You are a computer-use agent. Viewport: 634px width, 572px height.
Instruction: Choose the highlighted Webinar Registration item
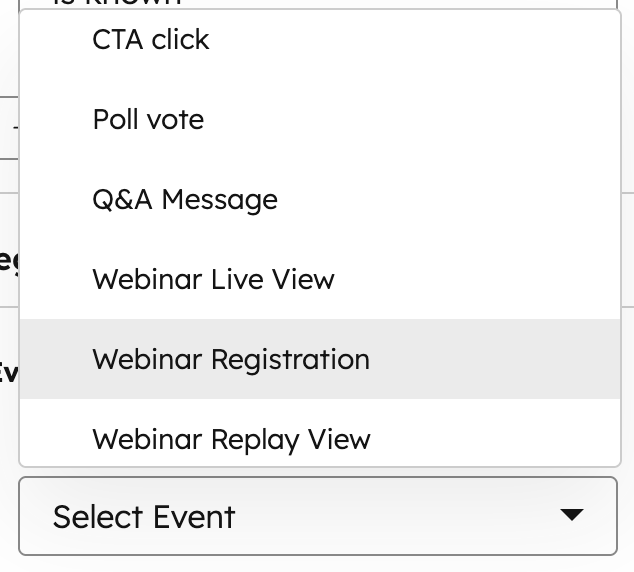click(231, 360)
